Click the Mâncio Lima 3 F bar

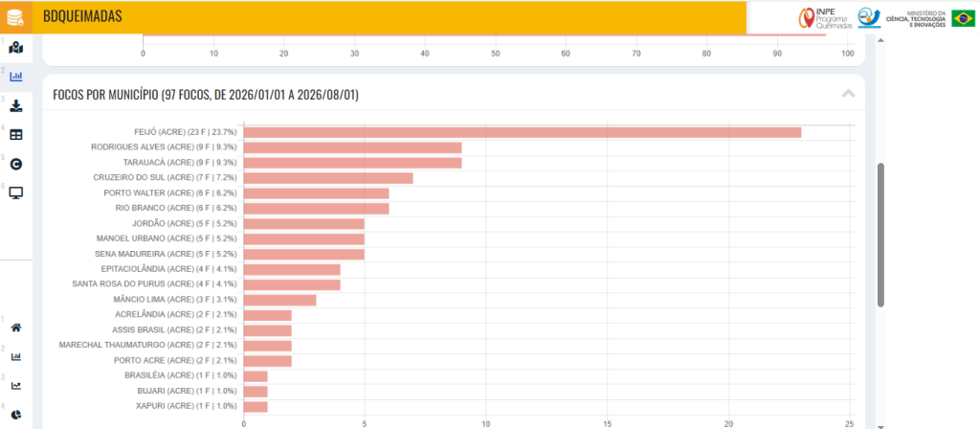(280, 300)
